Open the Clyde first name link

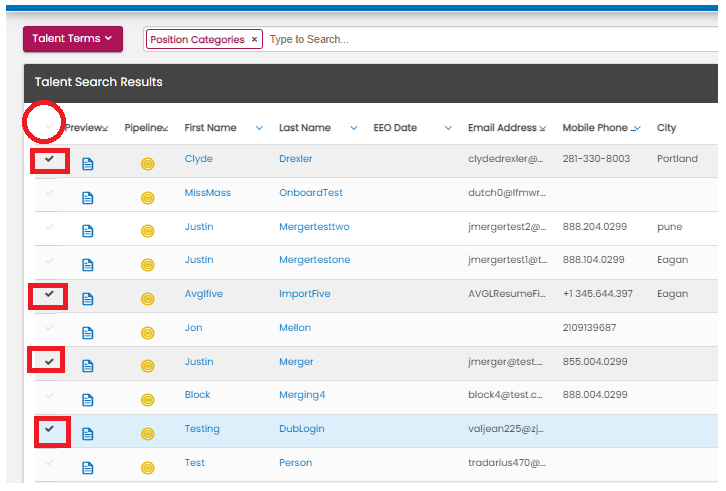(199, 158)
